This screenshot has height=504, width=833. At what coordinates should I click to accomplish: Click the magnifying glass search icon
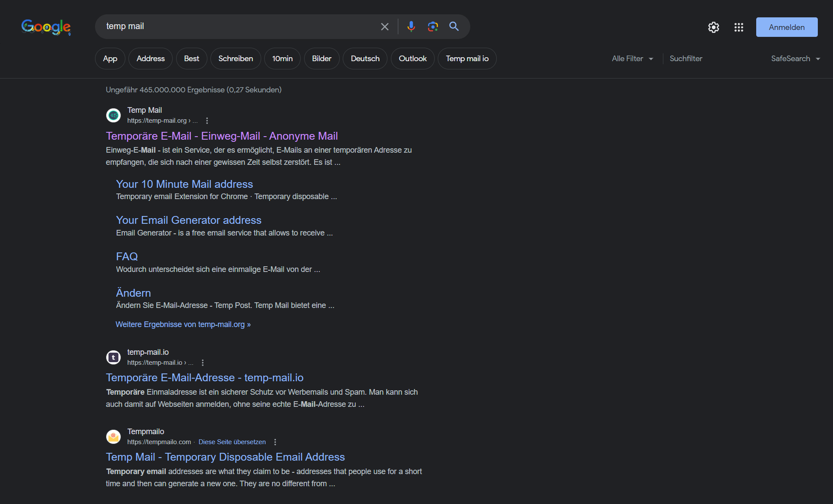pyautogui.click(x=454, y=26)
